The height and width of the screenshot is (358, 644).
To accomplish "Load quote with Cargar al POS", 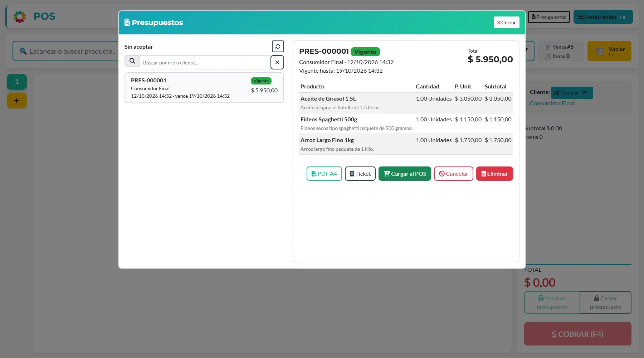I will pyautogui.click(x=405, y=174).
